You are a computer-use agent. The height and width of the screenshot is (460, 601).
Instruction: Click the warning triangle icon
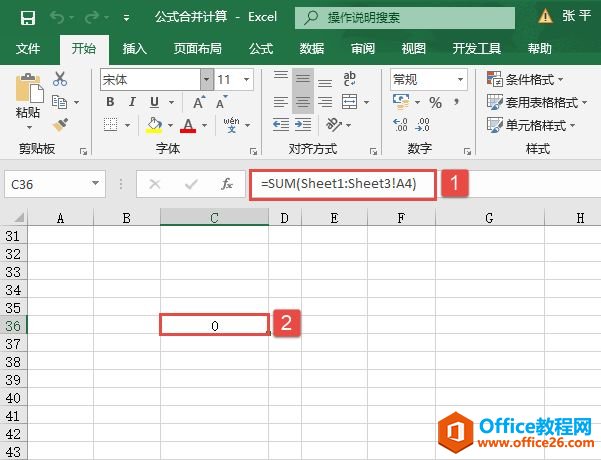pyautogui.click(x=545, y=16)
